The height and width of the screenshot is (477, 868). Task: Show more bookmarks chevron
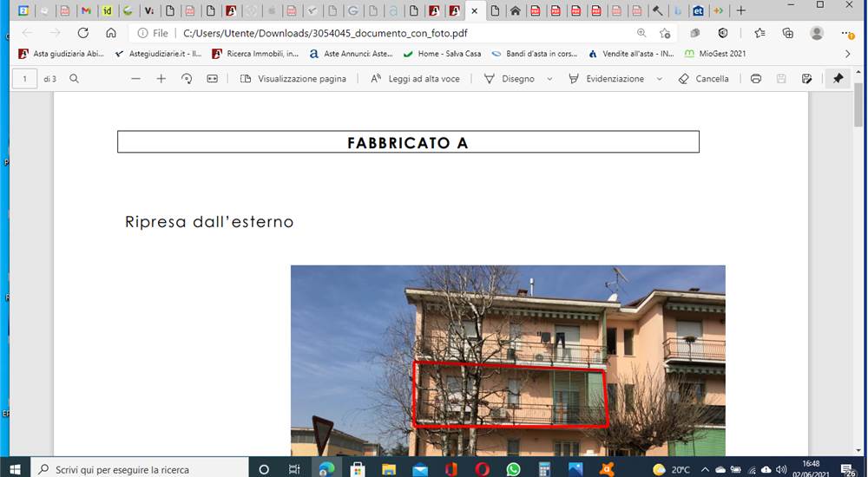847,54
